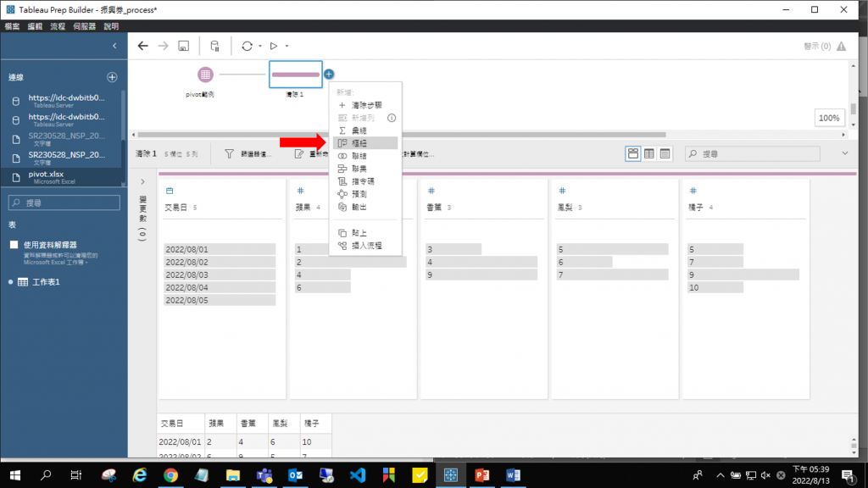Expand the toolbar chevron at far right
This screenshot has width=868, height=488.
coord(845,153)
